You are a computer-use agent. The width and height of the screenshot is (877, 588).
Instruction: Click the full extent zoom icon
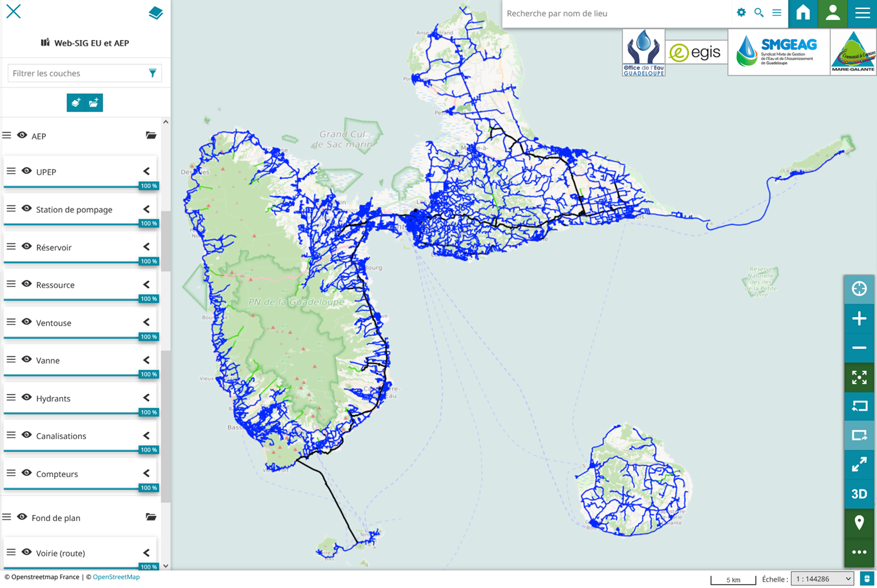(859, 377)
